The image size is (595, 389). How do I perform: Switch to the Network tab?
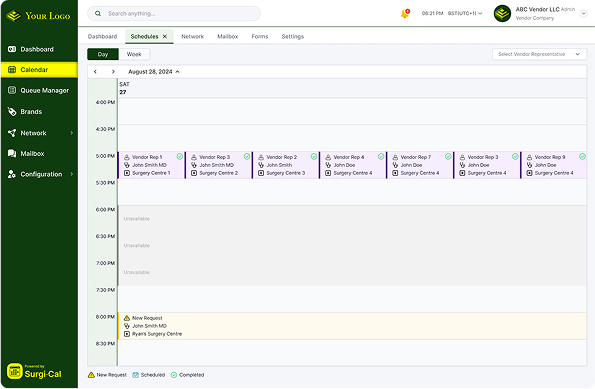pyautogui.click(x=192, y=36)
